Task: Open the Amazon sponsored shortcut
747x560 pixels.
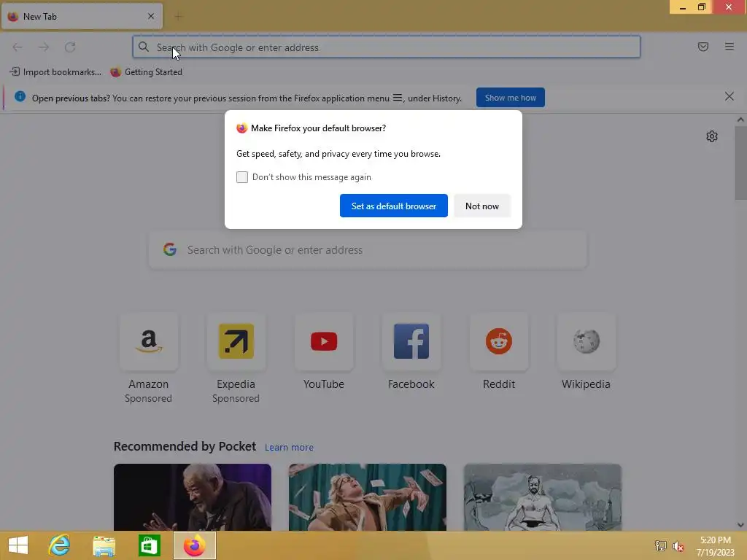Action: (x=149, y=341)
